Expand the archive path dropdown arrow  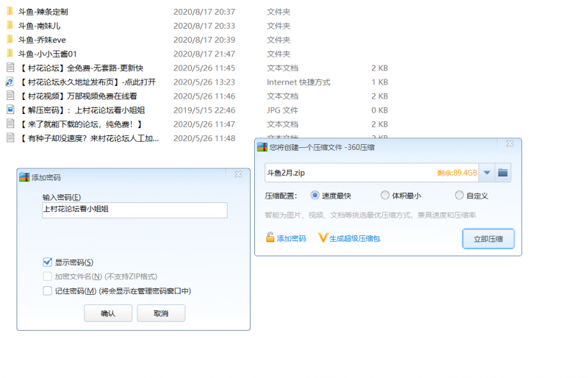487,173
